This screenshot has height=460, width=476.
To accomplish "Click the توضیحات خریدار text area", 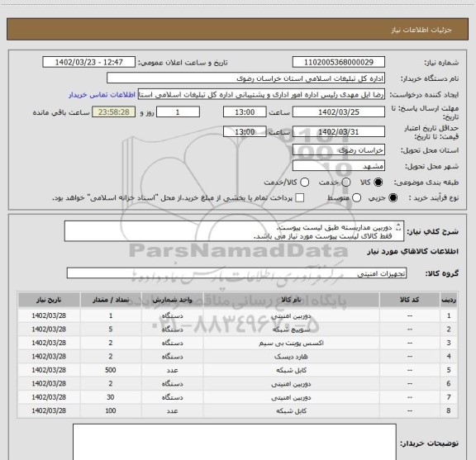I will pos(235,442).
